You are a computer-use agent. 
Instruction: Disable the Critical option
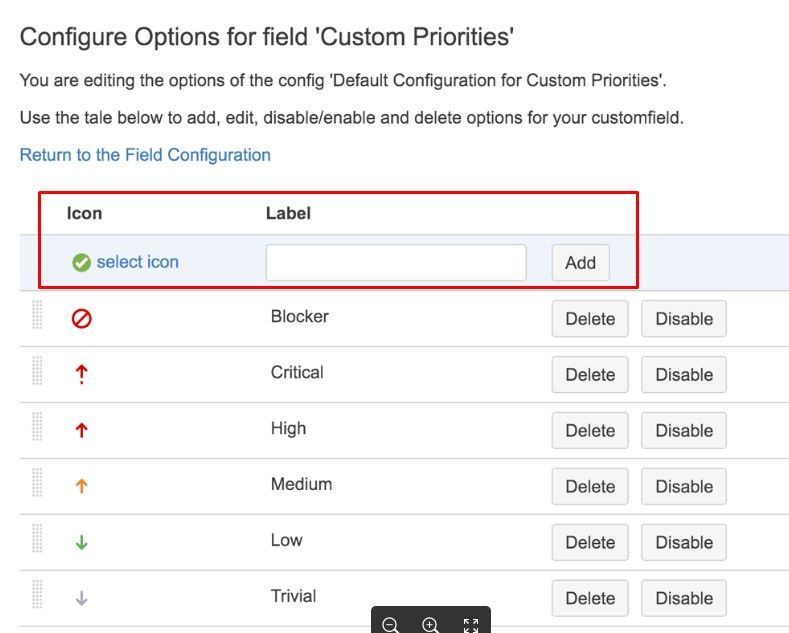[x=684, y=375]
